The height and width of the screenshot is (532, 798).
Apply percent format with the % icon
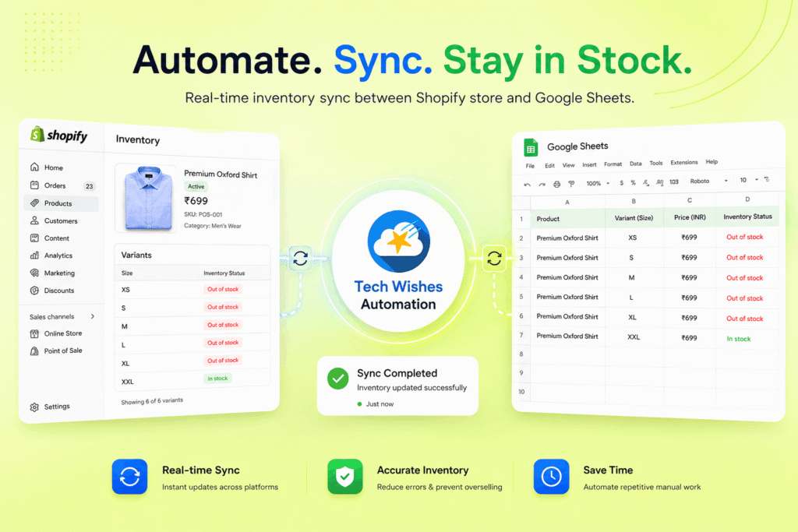coord(633,182)
